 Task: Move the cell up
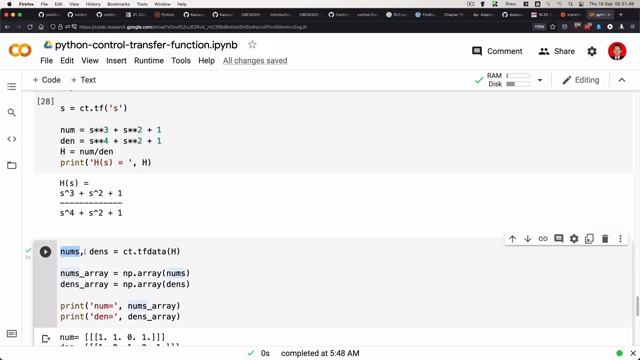(x=512, y=239)
